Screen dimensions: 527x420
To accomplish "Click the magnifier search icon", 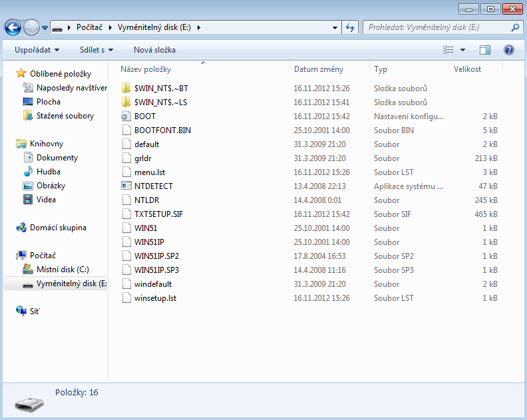I will (515, 27).
